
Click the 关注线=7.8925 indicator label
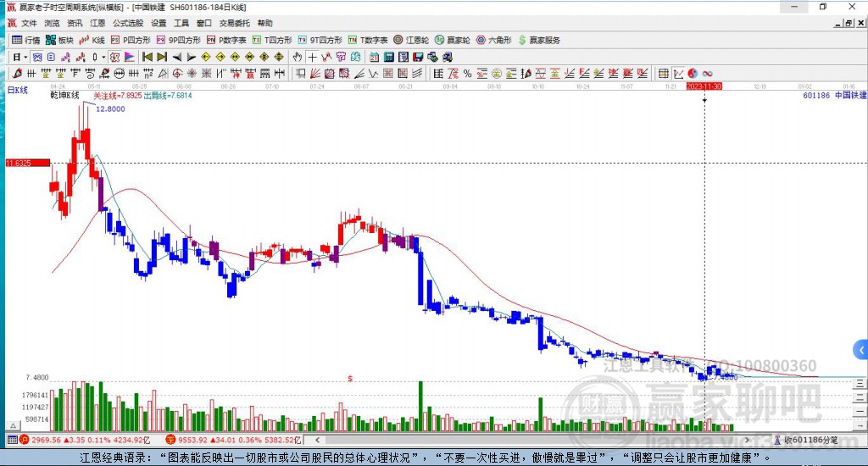[x=117, y=96]
